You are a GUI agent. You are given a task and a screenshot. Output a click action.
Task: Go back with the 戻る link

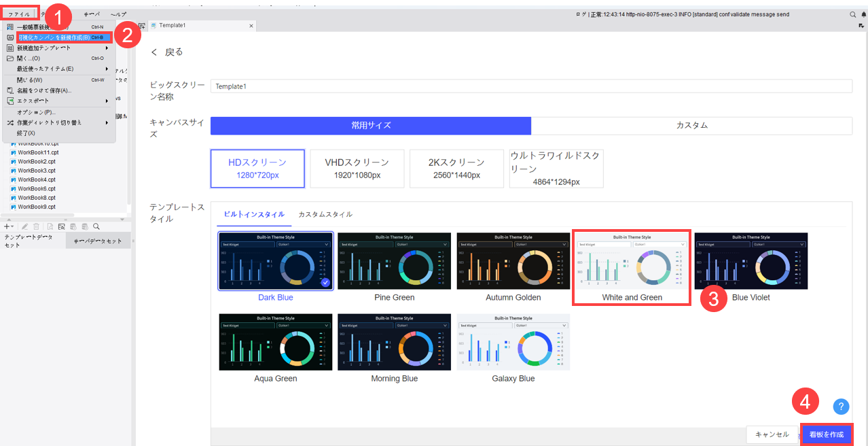(167, 52)
